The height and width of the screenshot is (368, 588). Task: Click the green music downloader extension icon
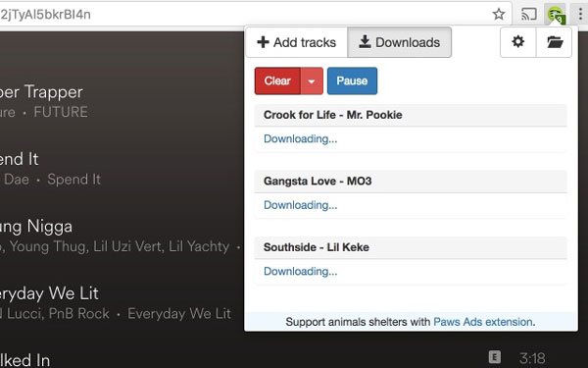pos(556,15)
